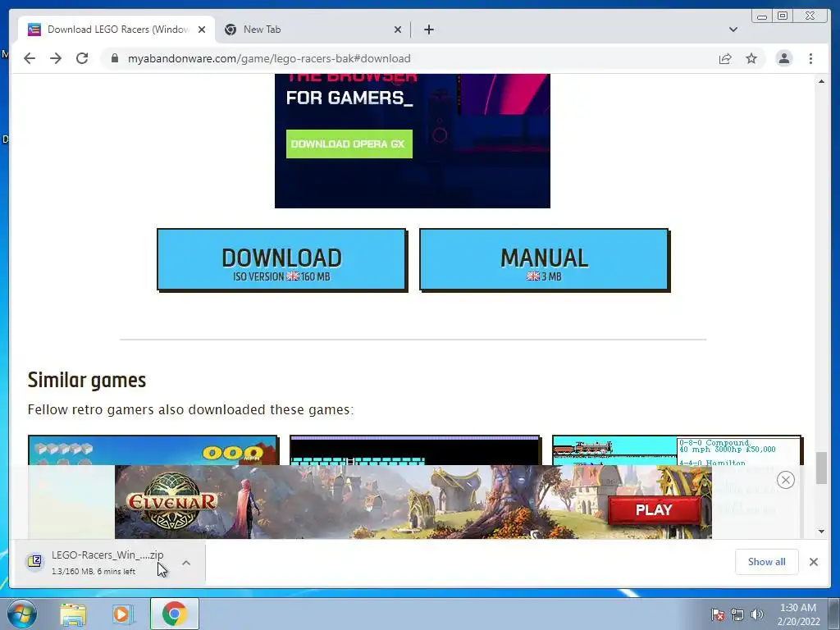
Task: Dismiss the Elvenar banner ad
Action: point(785,480)
